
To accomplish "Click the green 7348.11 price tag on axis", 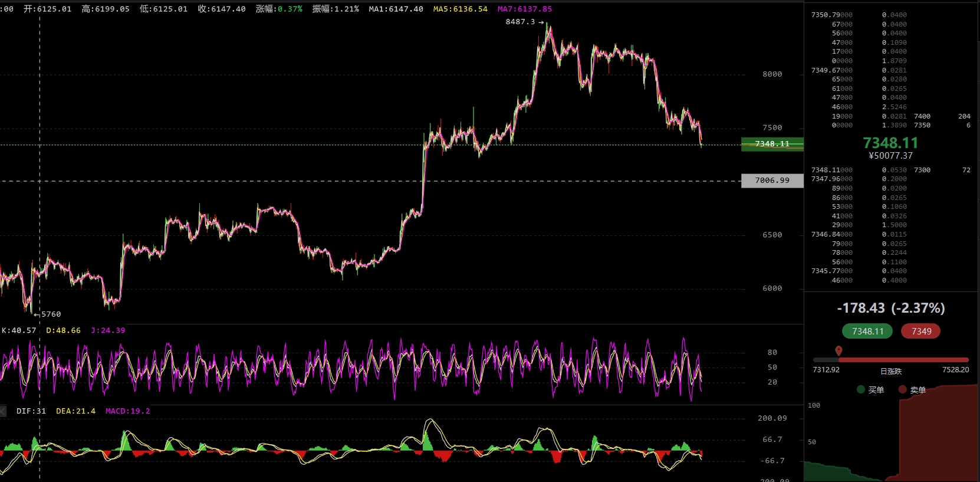I will tap(772, 144).
